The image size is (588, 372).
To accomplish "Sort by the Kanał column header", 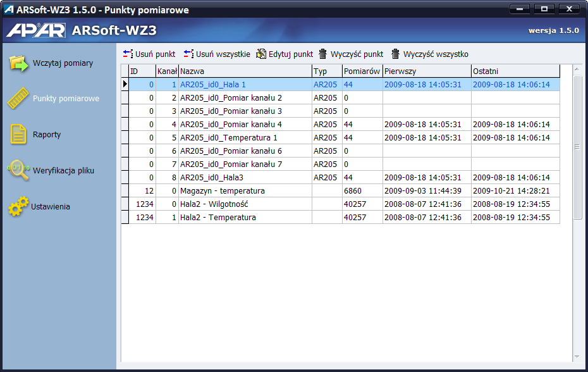I will (x=167, y=71).
